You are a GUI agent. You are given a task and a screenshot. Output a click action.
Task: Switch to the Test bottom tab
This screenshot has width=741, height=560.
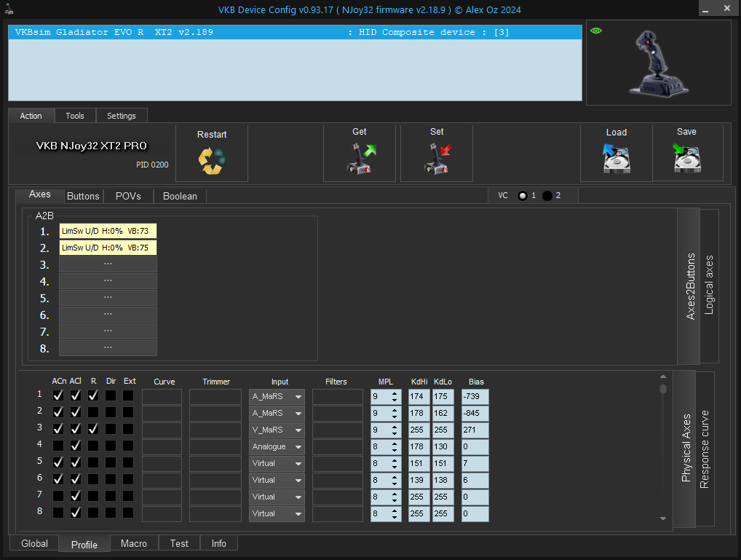pos(179,543)
